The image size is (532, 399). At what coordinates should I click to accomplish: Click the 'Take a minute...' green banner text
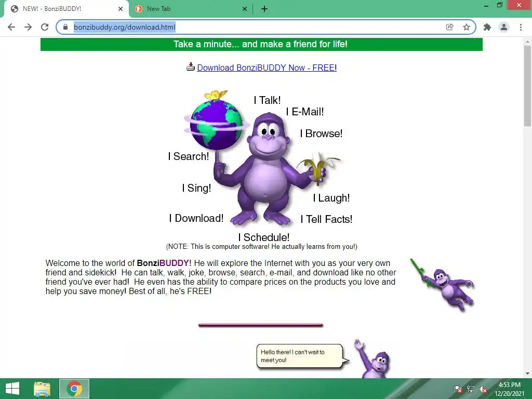pos(261,44)
